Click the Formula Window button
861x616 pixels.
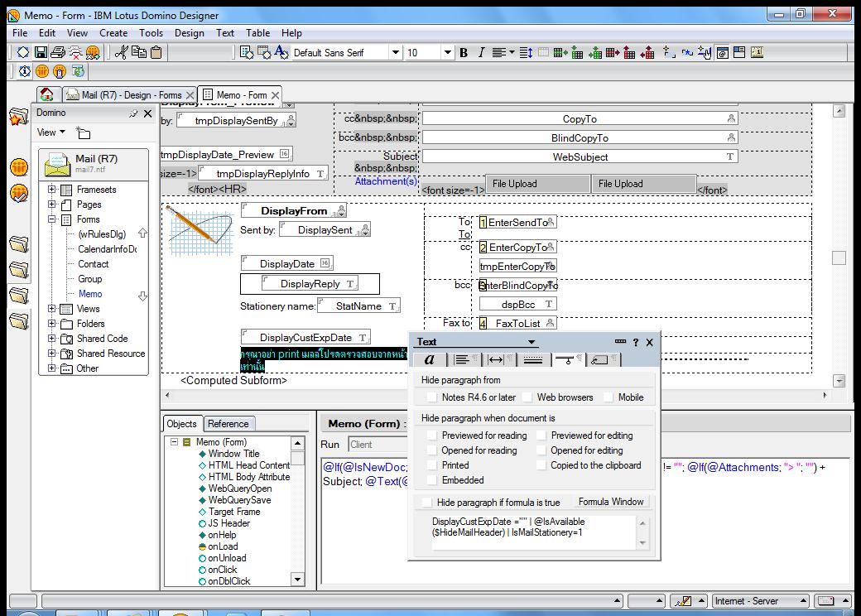click(611, 502)
